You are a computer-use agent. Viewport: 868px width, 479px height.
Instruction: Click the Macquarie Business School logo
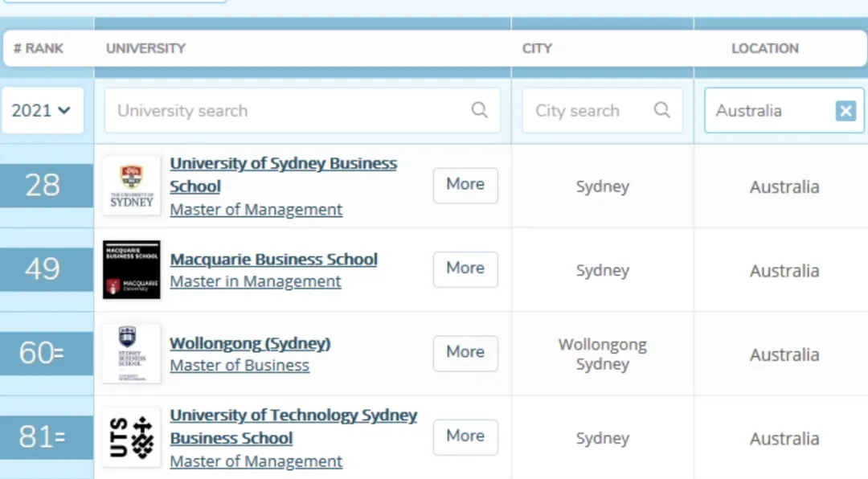coord(132,270)
